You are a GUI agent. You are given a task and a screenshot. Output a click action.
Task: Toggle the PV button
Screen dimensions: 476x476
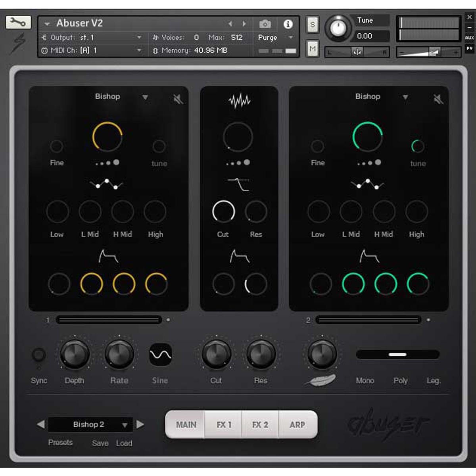coord(469,48)
